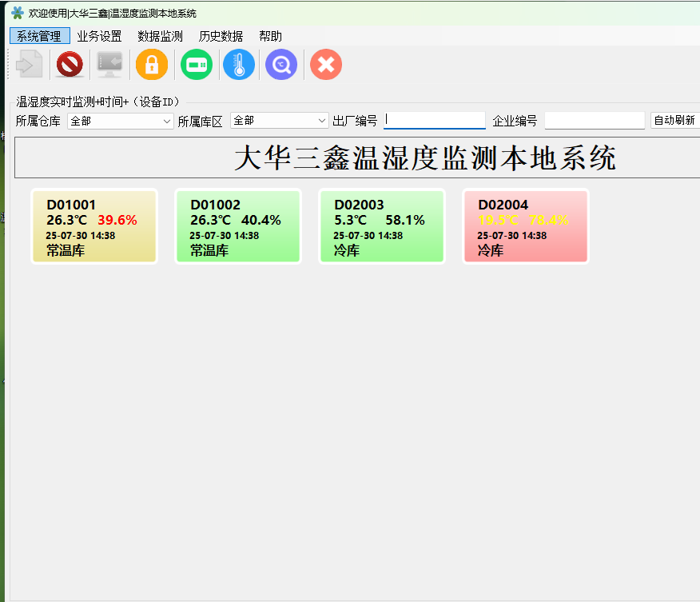The height and width of the screenshot is (602, 700).
Task: Click the 自动刷新 button
Action: [674, 121]
